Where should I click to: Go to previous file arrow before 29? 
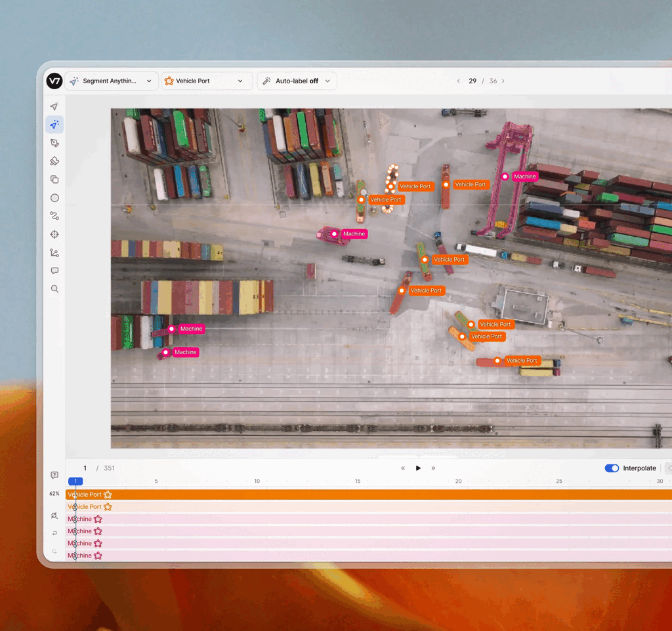[x=458, y=81]
